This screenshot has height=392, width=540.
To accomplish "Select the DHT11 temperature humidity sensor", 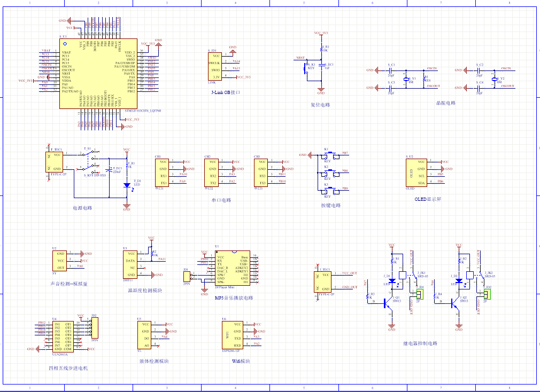I will [x=130, y=264].
